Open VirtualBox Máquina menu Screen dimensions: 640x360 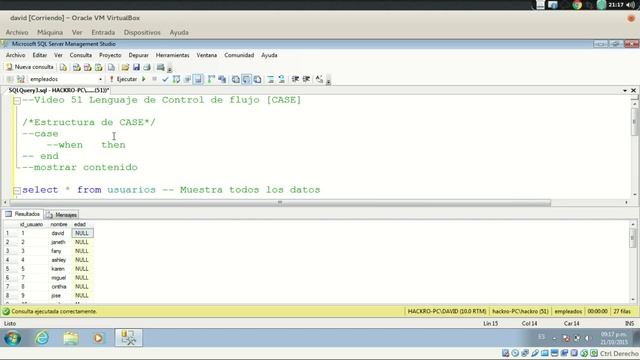50,32
